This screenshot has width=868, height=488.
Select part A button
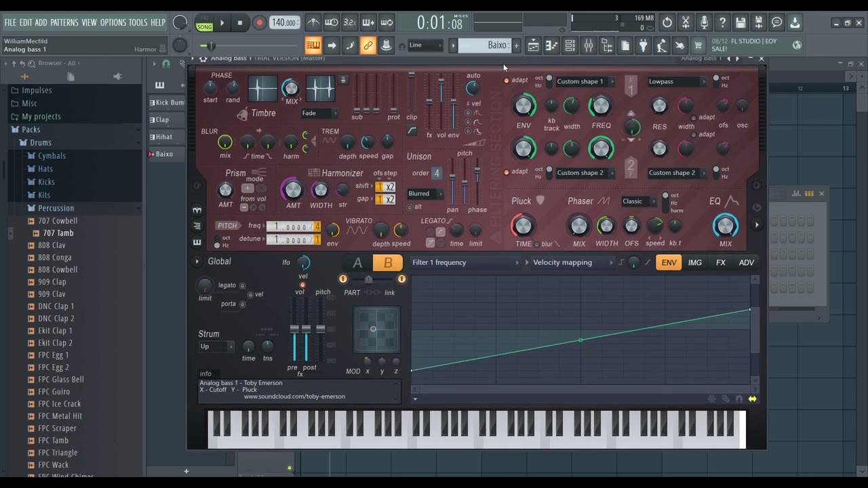pos(357,263)
